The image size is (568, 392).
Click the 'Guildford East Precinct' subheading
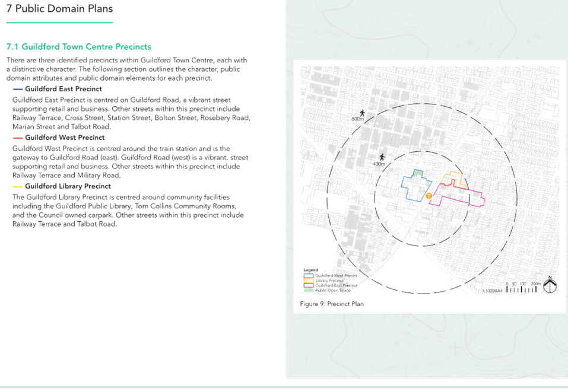64,89
